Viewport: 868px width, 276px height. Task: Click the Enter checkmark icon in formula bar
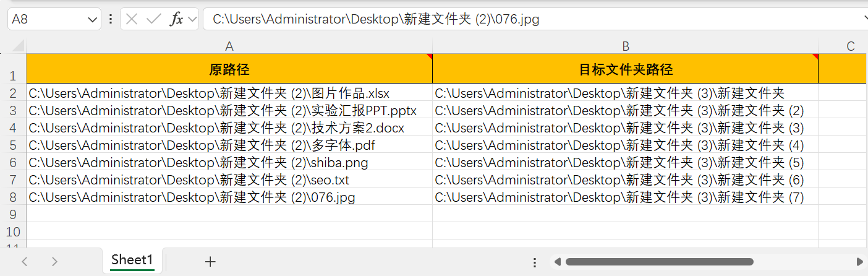pos(153,19)
